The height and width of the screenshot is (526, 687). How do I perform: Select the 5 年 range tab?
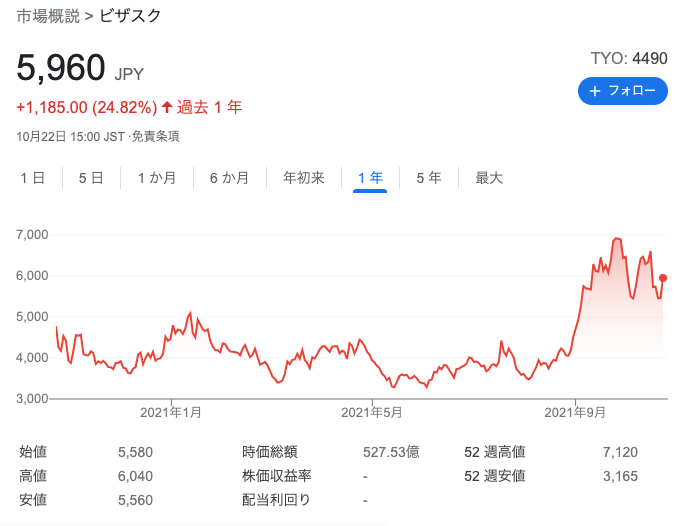pyautogui.click(x=429, y=178)
